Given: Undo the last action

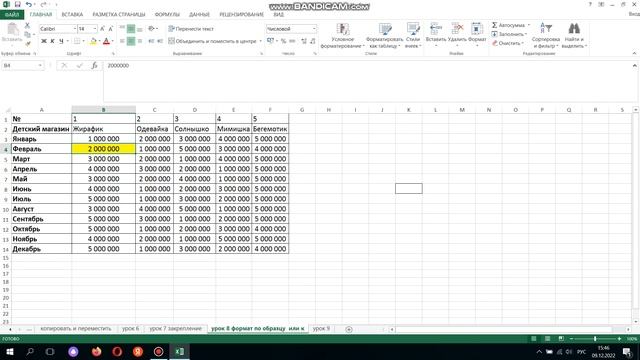Looking at the screenshot, I should tap(29, 4).
